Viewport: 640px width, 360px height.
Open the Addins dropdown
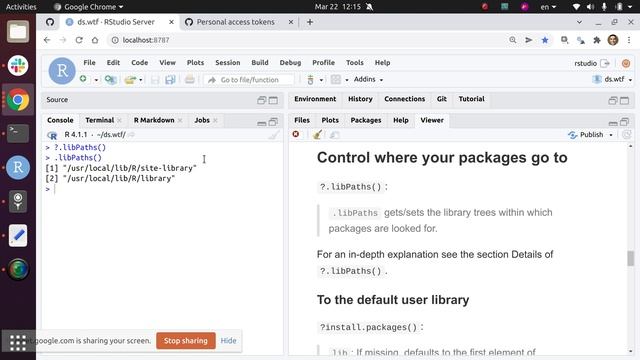369,79
